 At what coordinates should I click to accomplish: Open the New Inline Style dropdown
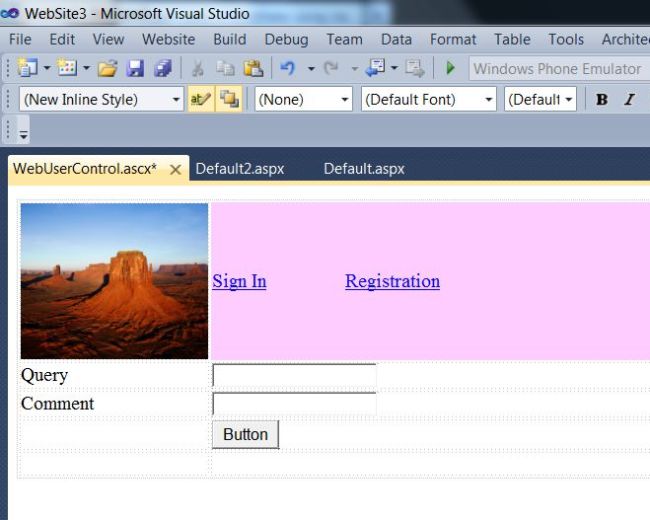[101, 99]
